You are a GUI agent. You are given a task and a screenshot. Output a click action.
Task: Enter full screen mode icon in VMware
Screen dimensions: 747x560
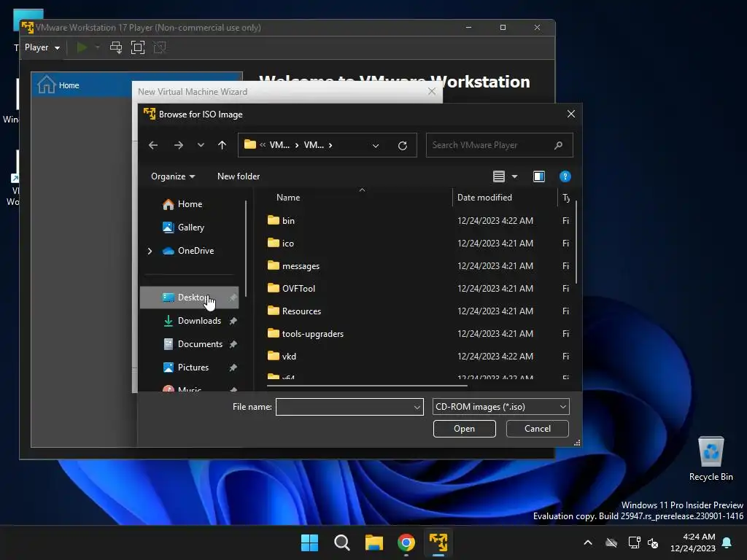tap(138, 47)
